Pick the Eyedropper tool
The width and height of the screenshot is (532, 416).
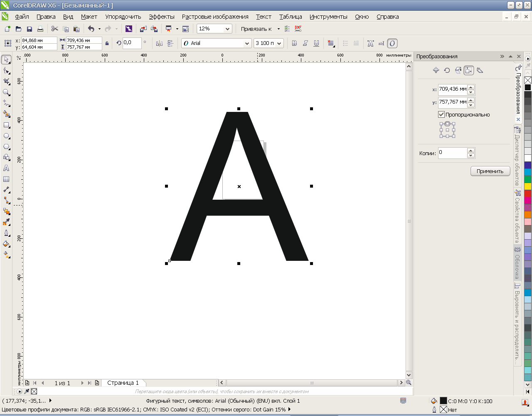click(6, 222)
